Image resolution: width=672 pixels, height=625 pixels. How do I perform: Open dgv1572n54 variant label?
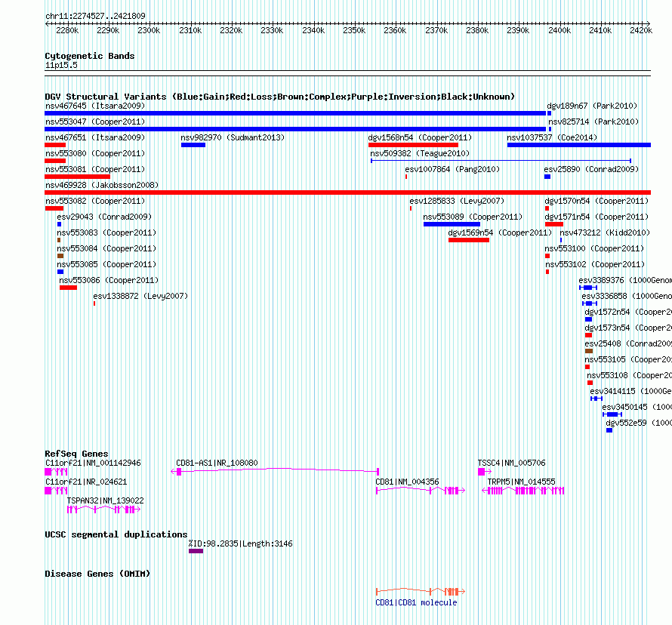(628, 312)
